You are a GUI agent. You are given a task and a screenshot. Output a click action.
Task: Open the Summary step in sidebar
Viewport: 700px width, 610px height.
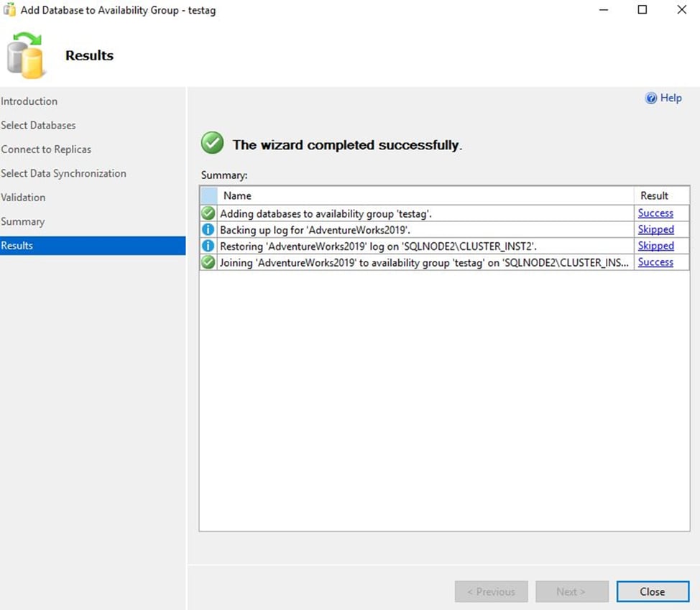tap(23, 221)
